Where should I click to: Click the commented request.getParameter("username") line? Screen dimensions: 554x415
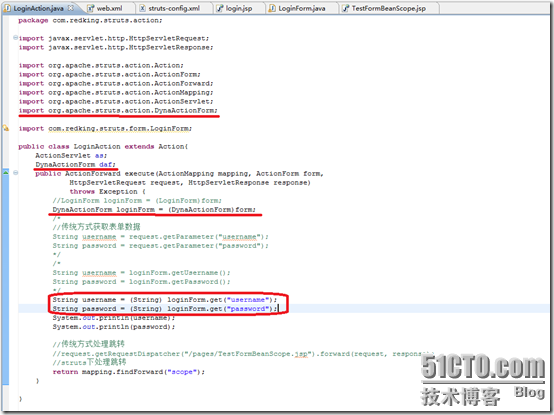click(x=161, y=237)
